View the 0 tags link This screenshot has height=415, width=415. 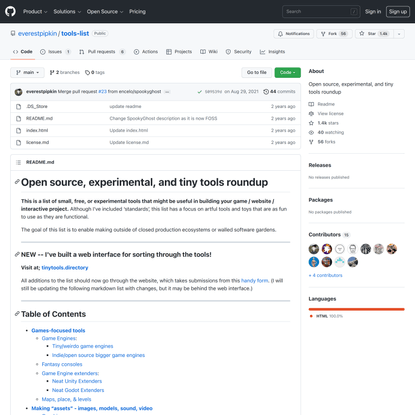pyautogui.click(x=95, y=72)
